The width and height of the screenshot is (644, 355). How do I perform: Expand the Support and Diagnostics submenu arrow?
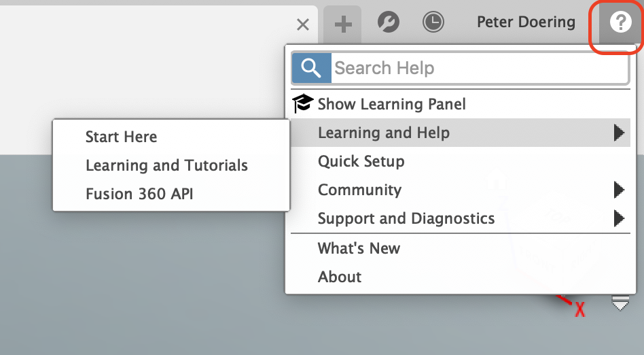(x=620, y=218)
